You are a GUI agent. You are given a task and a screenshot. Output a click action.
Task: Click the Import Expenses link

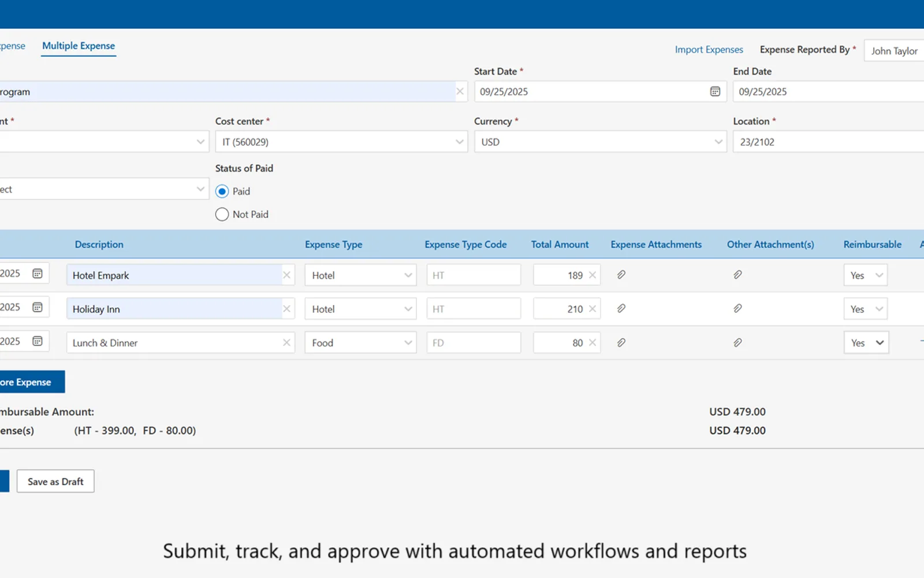click(709, 50)
